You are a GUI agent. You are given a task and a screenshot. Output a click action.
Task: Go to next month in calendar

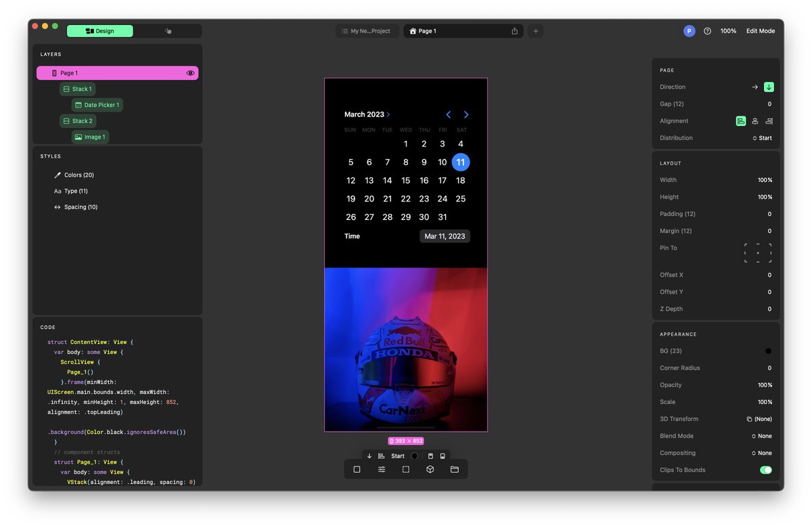tap(466, 115)
